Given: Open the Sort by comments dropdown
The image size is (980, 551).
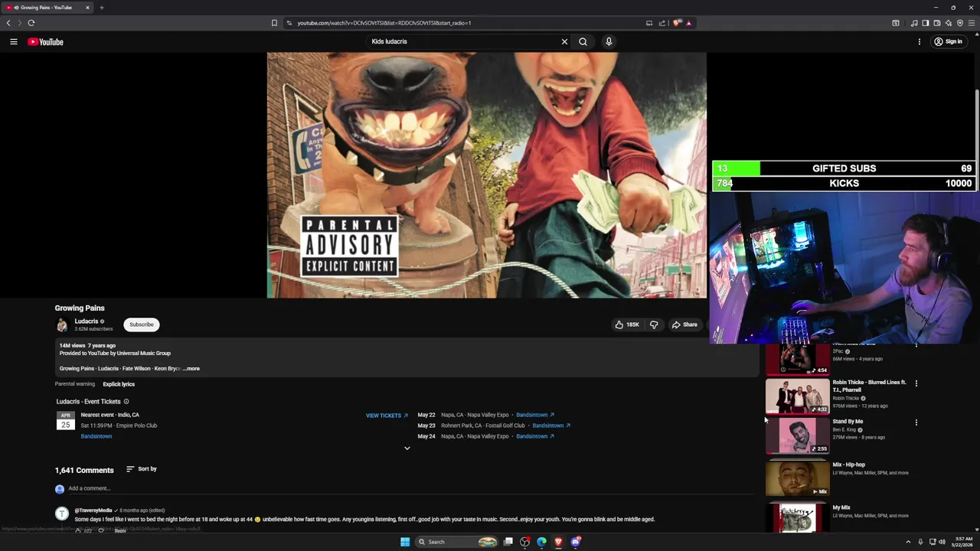Looking at the screenshot, I should pyautogui.click(x=142, y=469).
